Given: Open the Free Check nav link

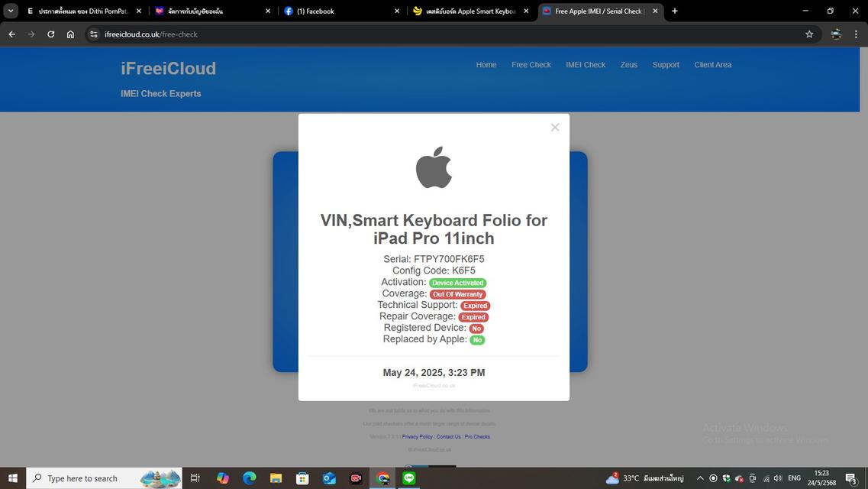Looking at the screenshot, I should click(531, 65).
